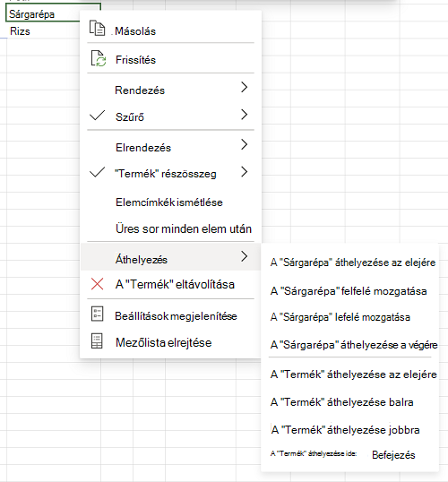The height and width of the screenshot is (482, 448).
Task: Click the red X remove icon
Action: click(97, 284)
